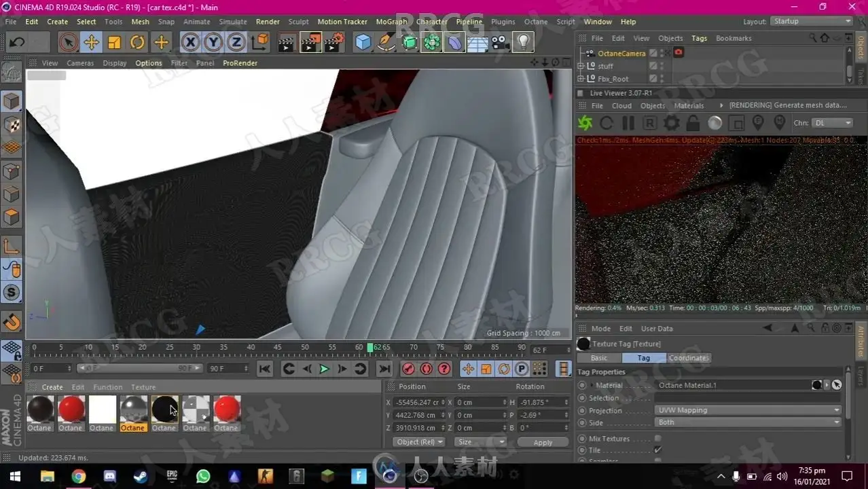Select the Live Selection tool
Screen dimensions: 868x489
pyautogui.click(x=68, y=43)
